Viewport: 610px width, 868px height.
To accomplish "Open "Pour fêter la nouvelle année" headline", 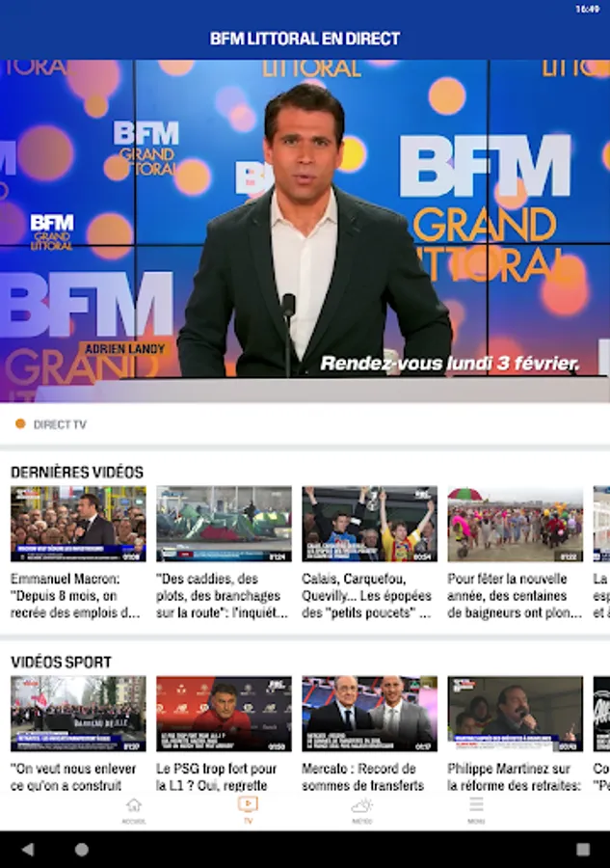I will click(515, 596).
